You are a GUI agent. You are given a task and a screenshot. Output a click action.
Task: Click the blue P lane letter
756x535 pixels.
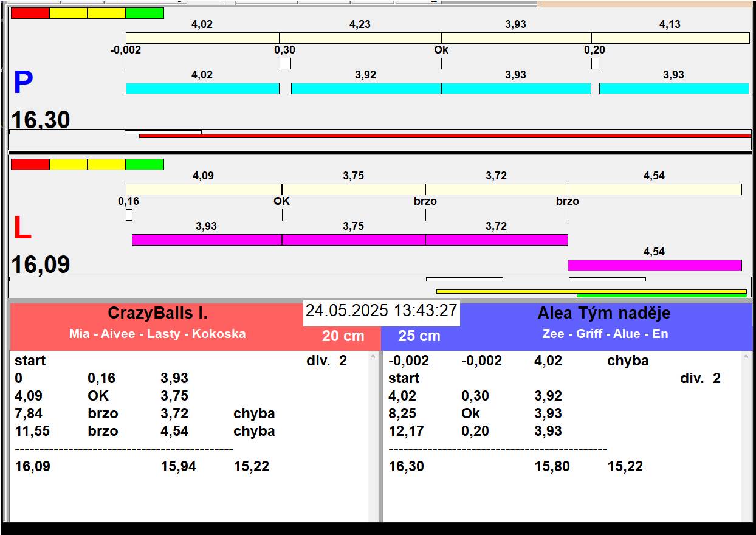[x=23, y=83]
